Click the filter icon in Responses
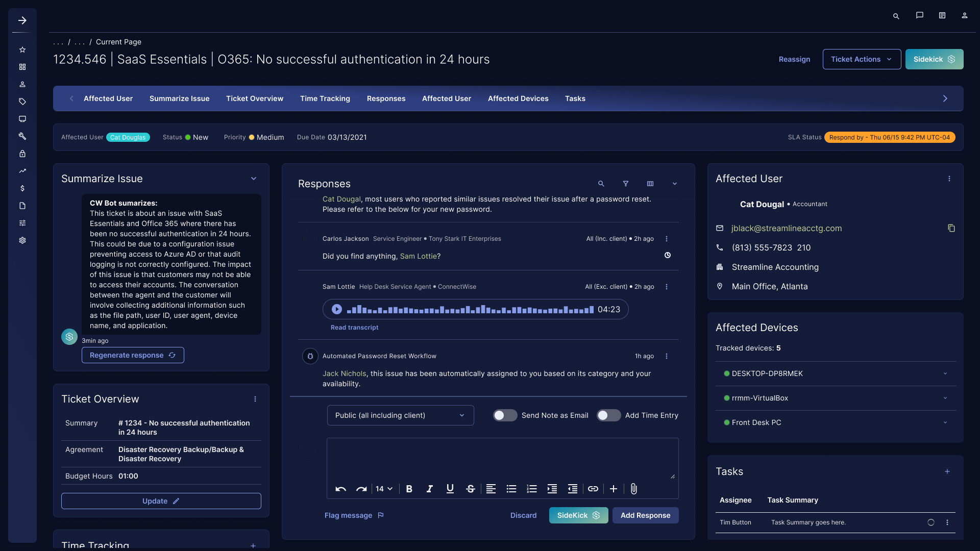980x551 pixels. [625, 184]
